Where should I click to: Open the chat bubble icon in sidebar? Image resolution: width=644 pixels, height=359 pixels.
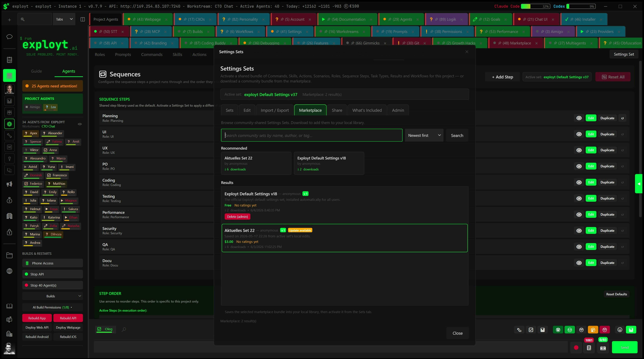point(9,37)
